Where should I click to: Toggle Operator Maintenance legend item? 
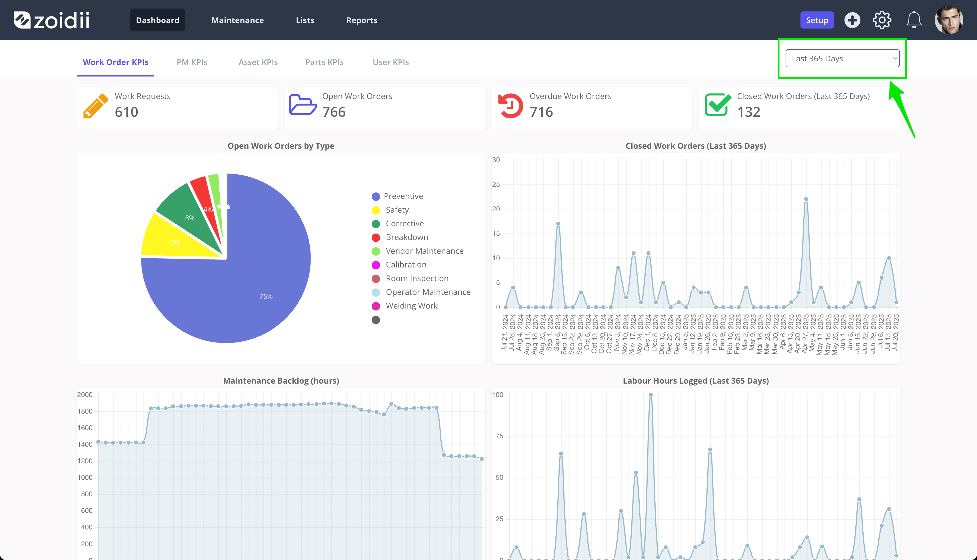pos(421,292)
